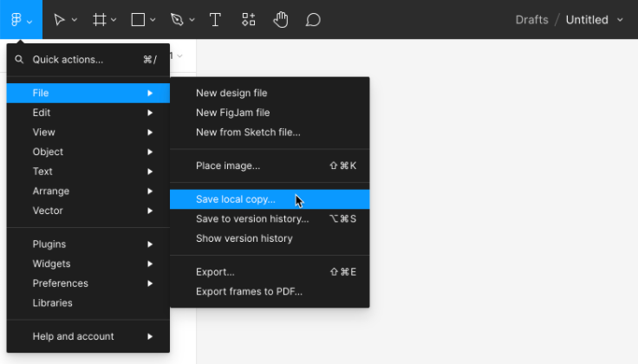Choose Place image menu entry
Screen dimensions: 638x364
click(270, 166)
